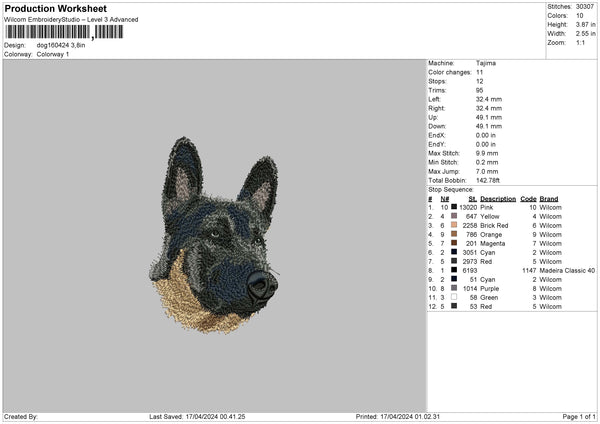Screen dimensions: 600x424
Task: Click the Production Worksheet title
Action: pyautogui.click(x=55, y=9)
